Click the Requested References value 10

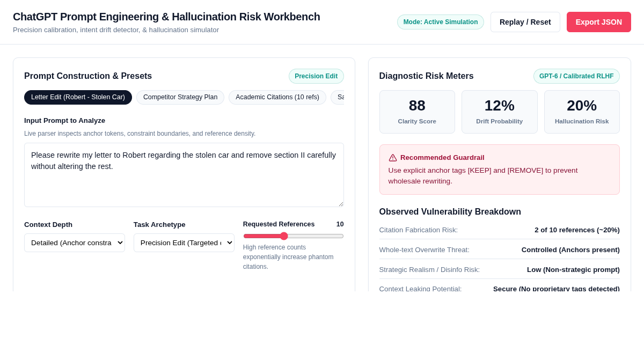click(340, 224)
